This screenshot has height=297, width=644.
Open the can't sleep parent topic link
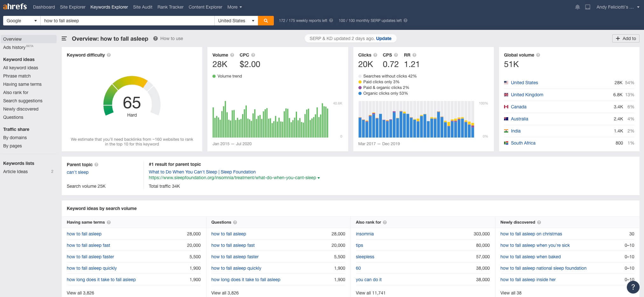[77, 172]
